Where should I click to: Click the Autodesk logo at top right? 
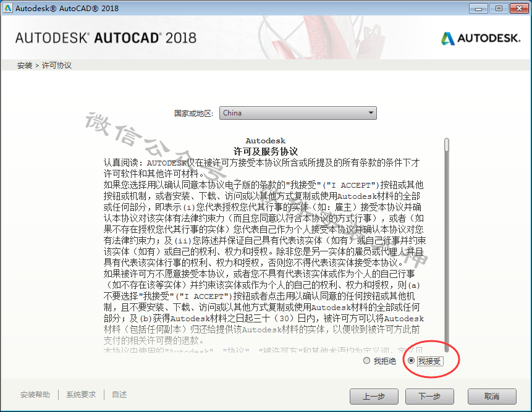point(481,38)
